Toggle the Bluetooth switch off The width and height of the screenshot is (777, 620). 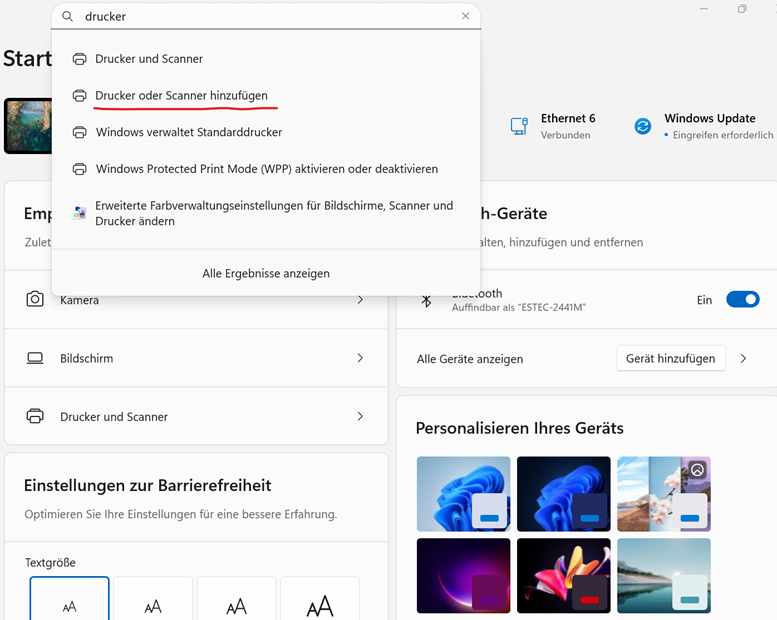pyautogui.click(x=742, y=299)
